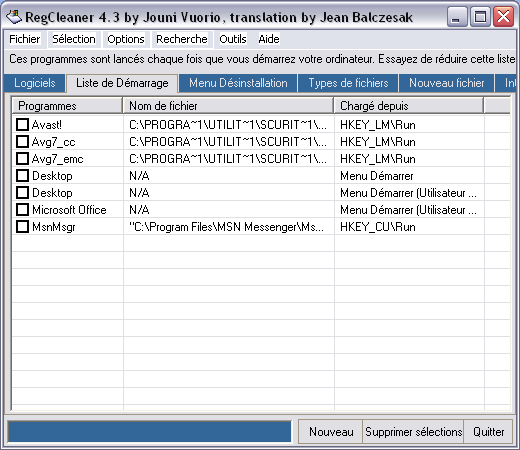Open the Fichier menu
Viewport: 520px width, 450px height.
(25, 39)
